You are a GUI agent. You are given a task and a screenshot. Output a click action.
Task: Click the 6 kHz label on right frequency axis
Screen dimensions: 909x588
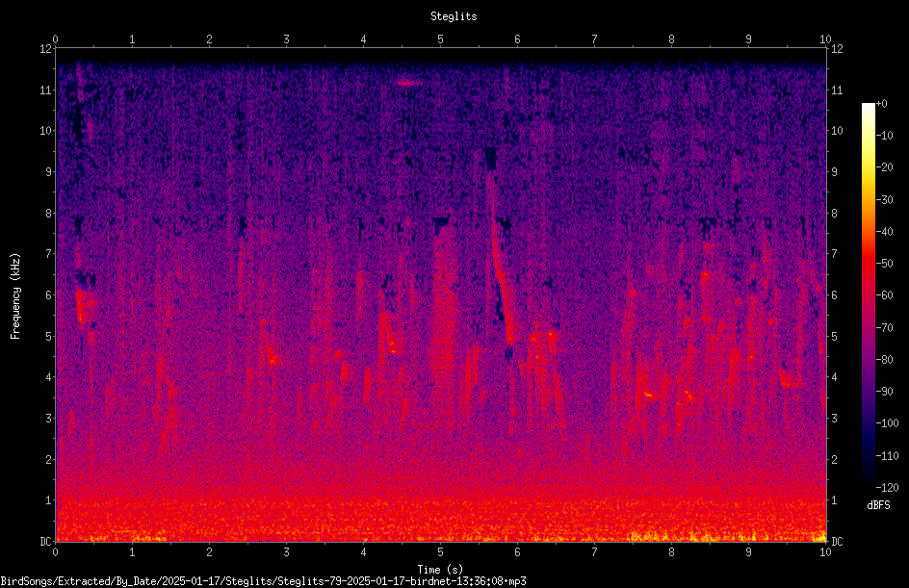coord(834,294)
